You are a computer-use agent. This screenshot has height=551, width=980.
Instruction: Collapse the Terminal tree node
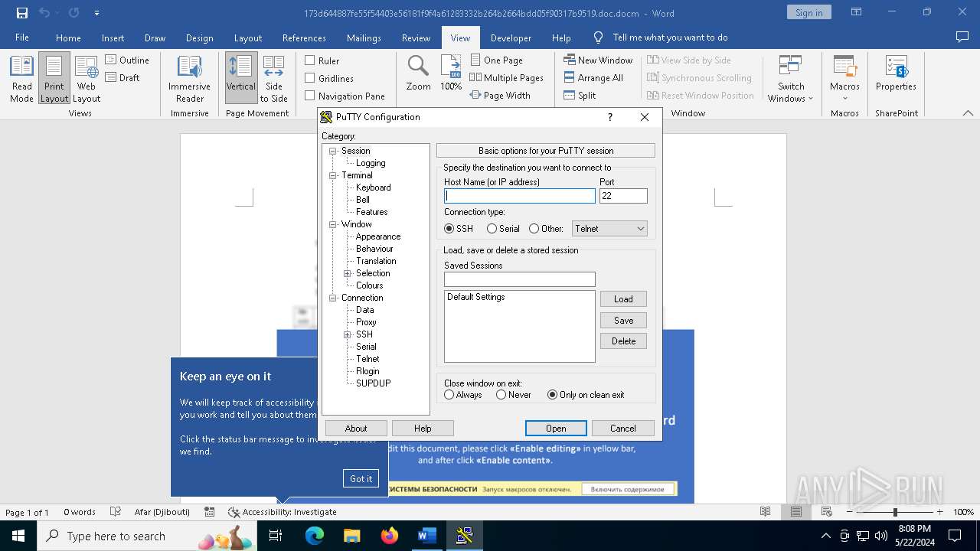click(333, 175)
